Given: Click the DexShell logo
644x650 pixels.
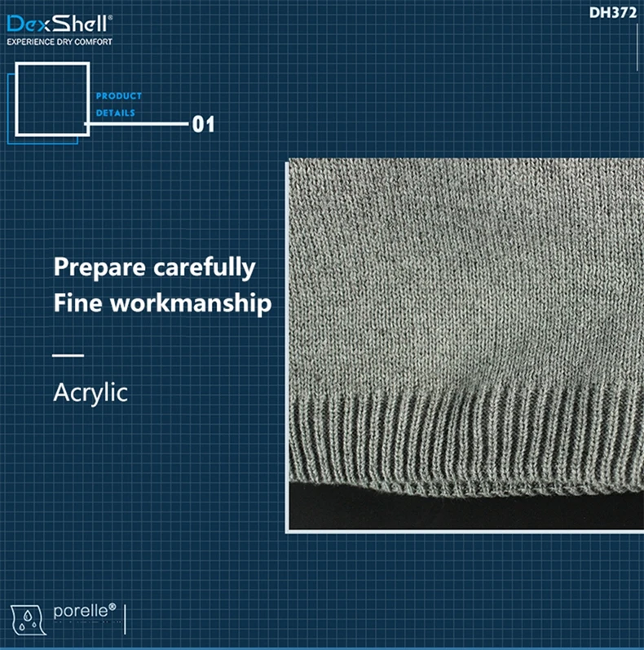Looking at the screenshot, I should pos(60,24).
